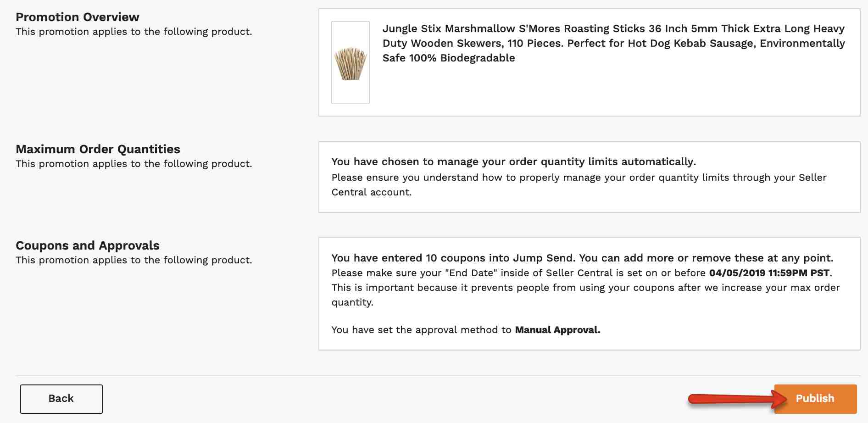Click the subtitle under Promotion Overview
Screen dimensions: 868x423
tap(134, 32)
